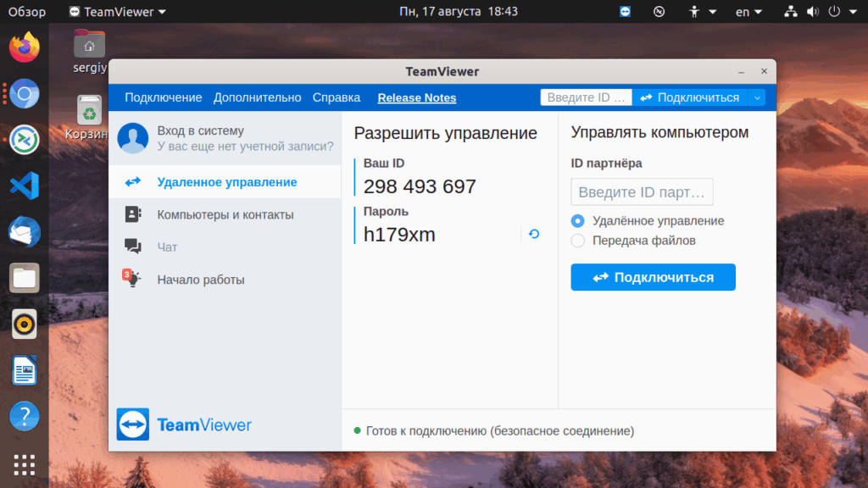Open the Справка menu
This screenshot has height=488, width=868.
click(x=337, y=98)
